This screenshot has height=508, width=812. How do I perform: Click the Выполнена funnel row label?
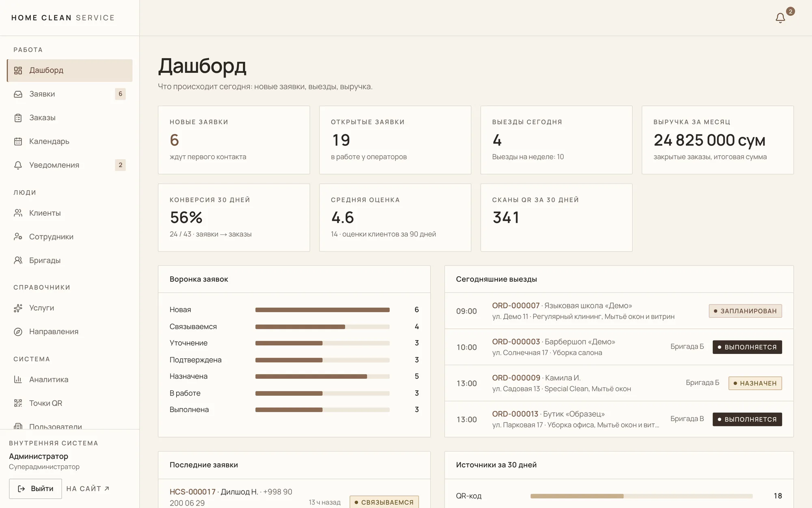[x=189, y=410]
